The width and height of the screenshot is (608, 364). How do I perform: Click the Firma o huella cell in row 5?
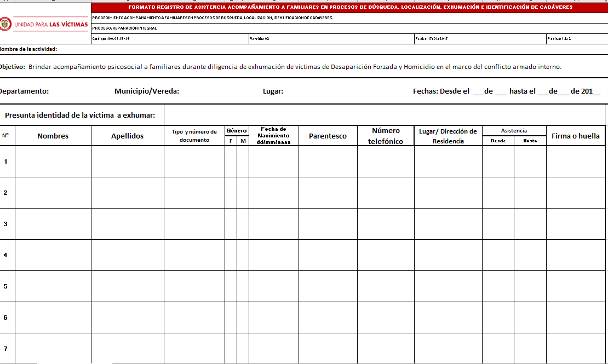[x=577, y=286]
